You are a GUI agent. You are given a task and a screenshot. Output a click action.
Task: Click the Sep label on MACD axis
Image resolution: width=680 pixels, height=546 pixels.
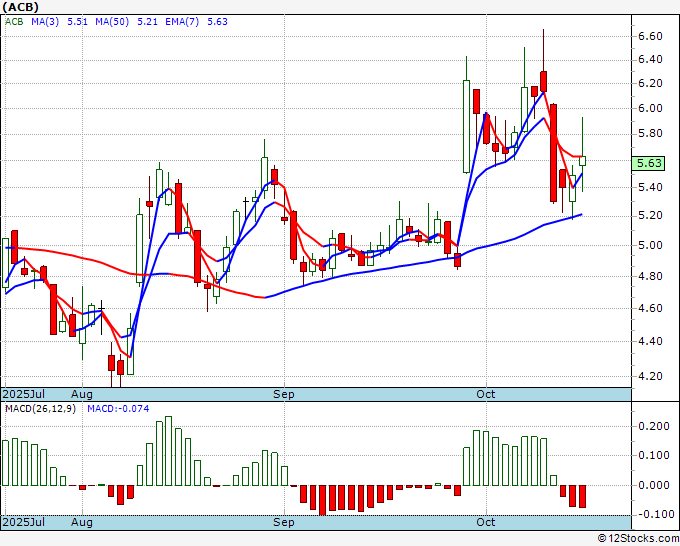coord(284,523)
